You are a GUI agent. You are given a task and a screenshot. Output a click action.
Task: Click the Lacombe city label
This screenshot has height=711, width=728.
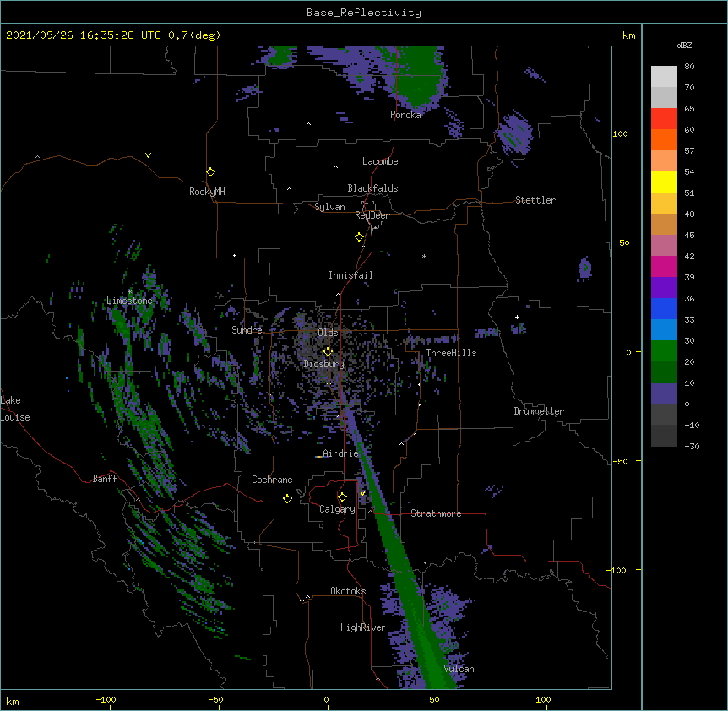pos(380,161)
